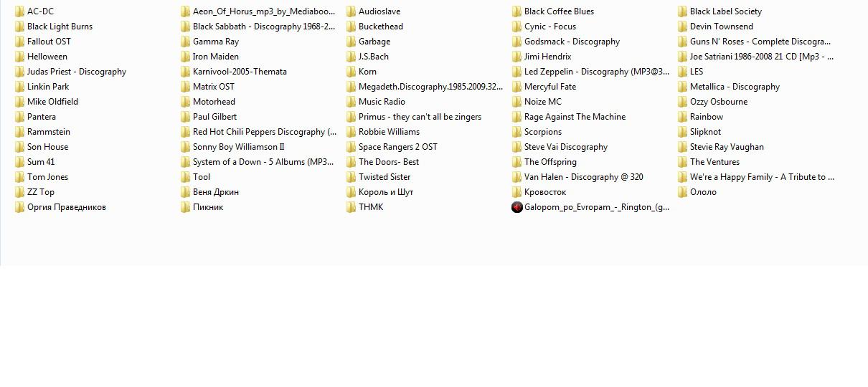Click the LES folder icon
Screen dimensions: 868x387
coord(682,72)
